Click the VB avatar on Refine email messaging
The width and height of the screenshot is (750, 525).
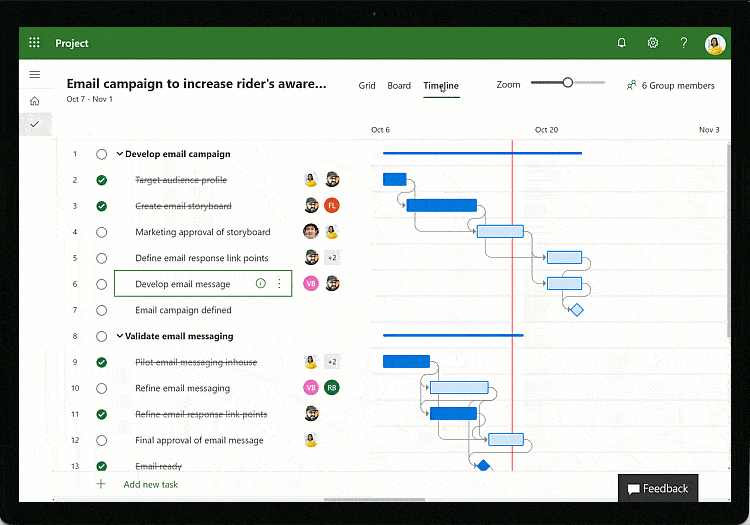click(x=311, y=388)
